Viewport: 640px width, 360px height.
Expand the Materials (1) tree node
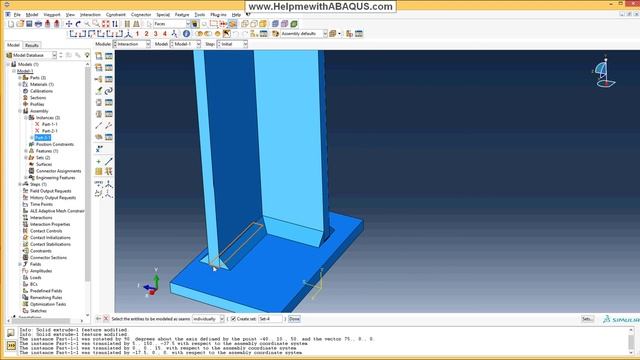pyautogui.click(x=20, y=84)
